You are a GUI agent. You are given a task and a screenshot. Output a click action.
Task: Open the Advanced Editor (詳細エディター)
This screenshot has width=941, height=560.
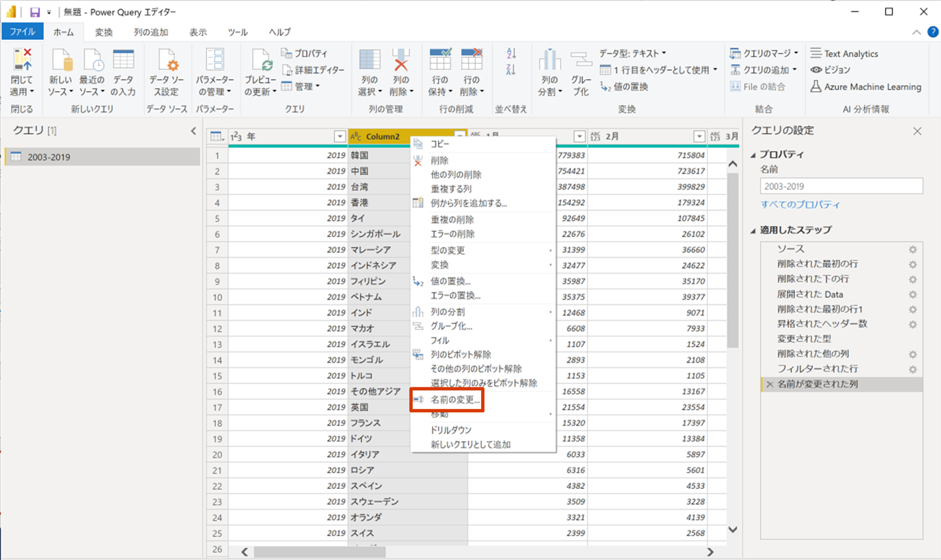tap(313, 70)
